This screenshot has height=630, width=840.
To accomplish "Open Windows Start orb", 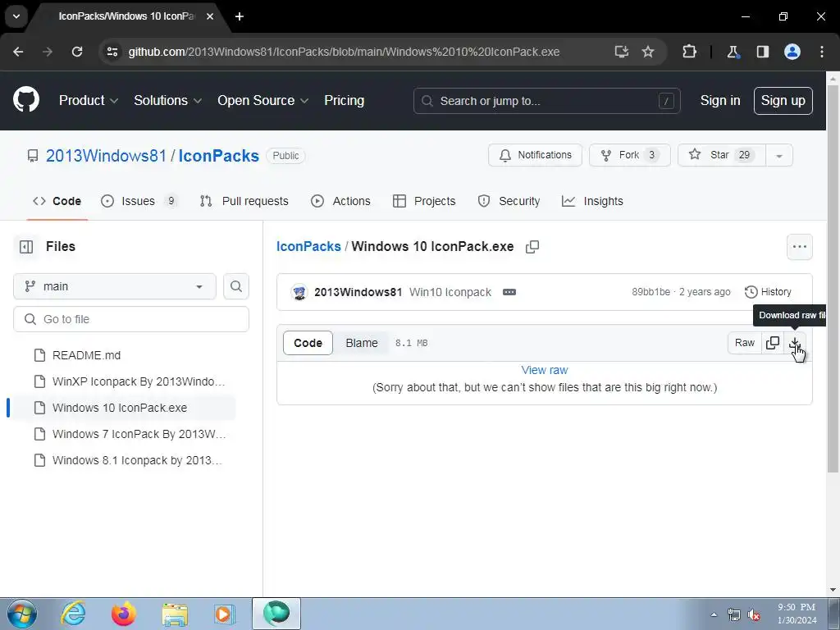I will 22,614.
